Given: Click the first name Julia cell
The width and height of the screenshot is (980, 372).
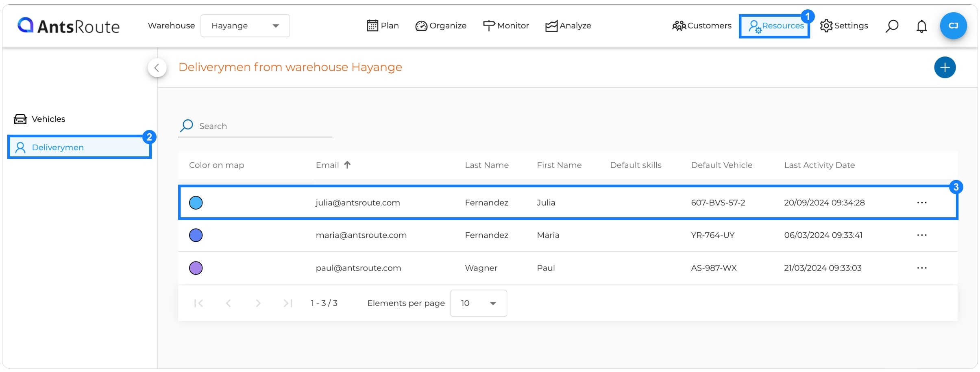Looking at the screenshot, I should pyautogui.click(x=546, y=203).
